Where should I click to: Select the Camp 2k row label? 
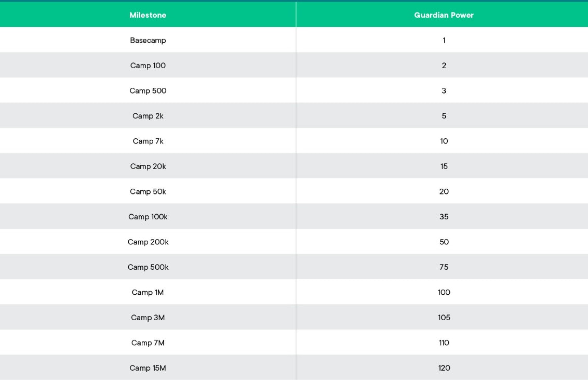coord(148,116)
